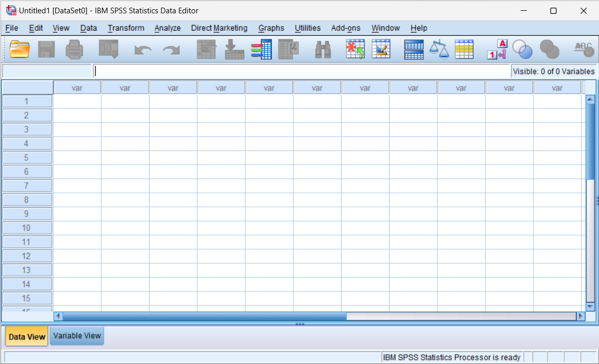Click the Use Variable Sets circles icon
This screenshot has width=599, height=364.
click(523, 49)
